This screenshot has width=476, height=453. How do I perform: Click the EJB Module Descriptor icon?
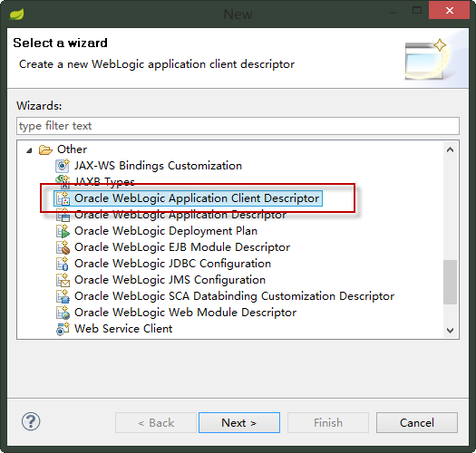[x=63, y=247]
